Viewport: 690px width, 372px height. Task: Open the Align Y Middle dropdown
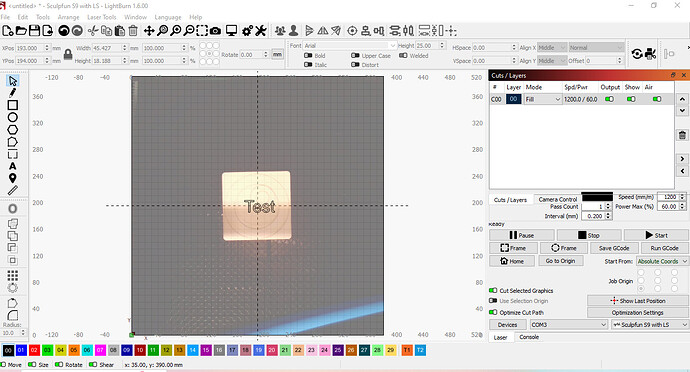(x=551, y=60)
